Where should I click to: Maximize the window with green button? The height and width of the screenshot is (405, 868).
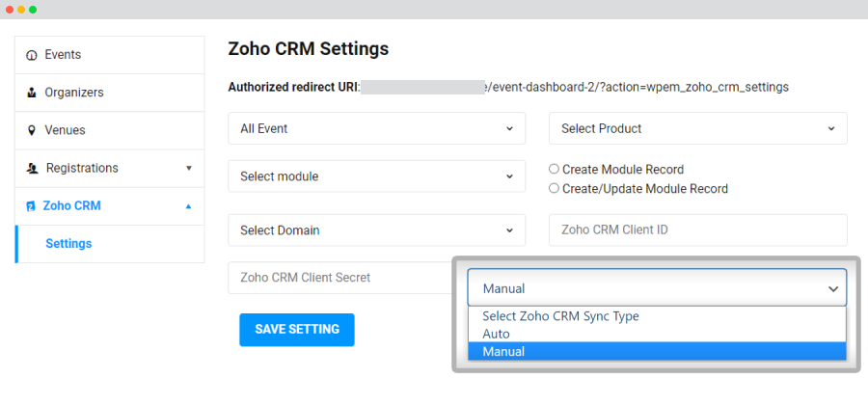pyautogui.click(x=33, y=10)
